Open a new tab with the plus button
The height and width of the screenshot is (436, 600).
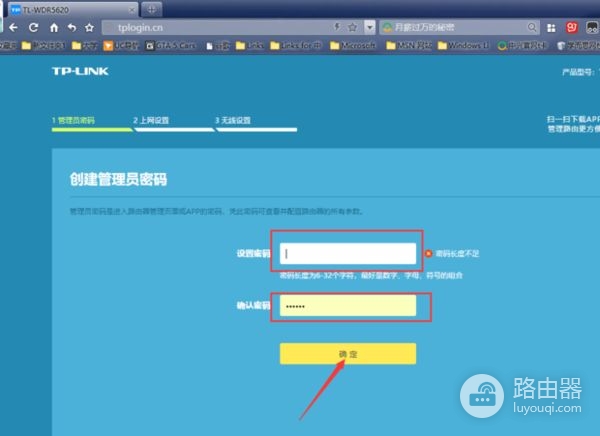click(x=152, y=9)
